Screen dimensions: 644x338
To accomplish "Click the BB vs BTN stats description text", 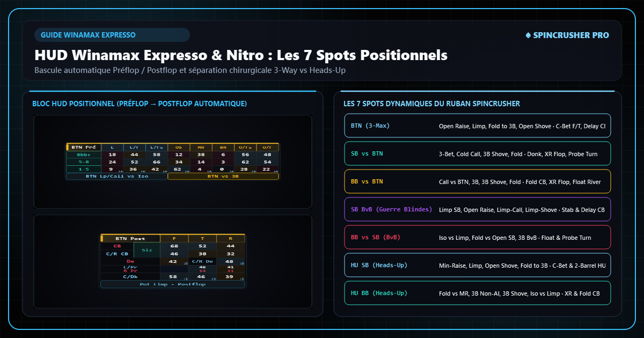I will pyautogui.click(x=521, y=182).
